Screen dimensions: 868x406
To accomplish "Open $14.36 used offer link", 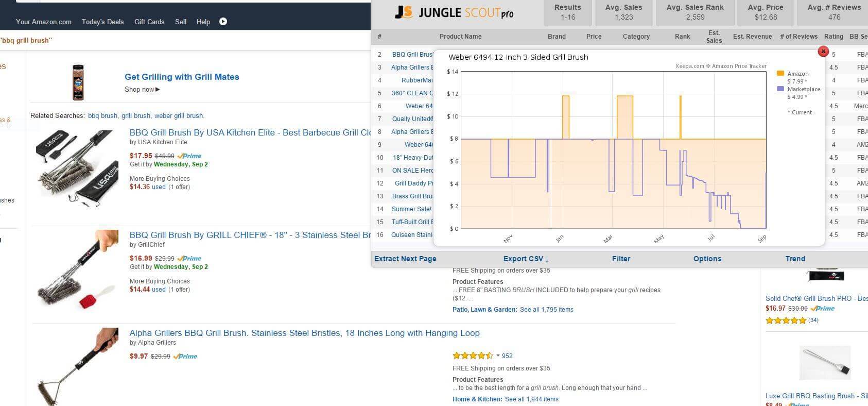I will click(148, 187).
